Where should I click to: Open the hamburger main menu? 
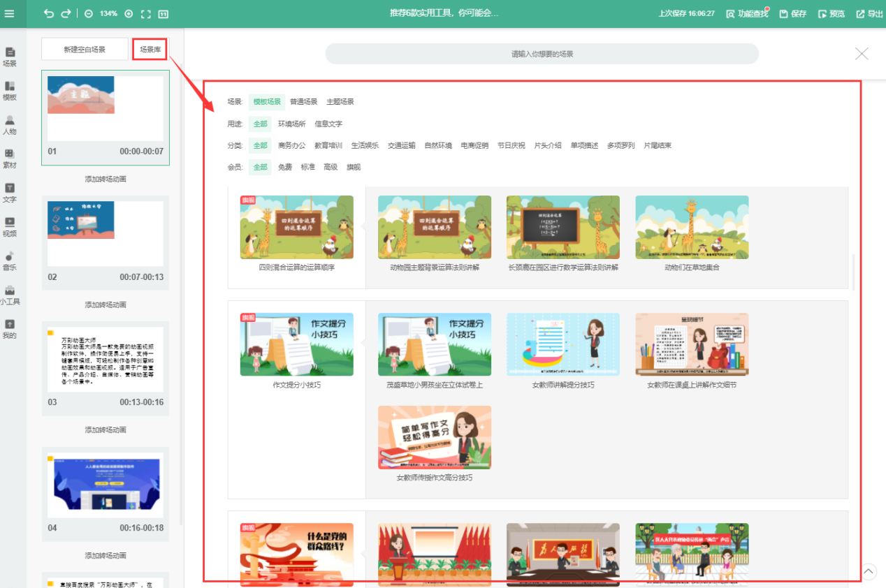click(10, 14)
